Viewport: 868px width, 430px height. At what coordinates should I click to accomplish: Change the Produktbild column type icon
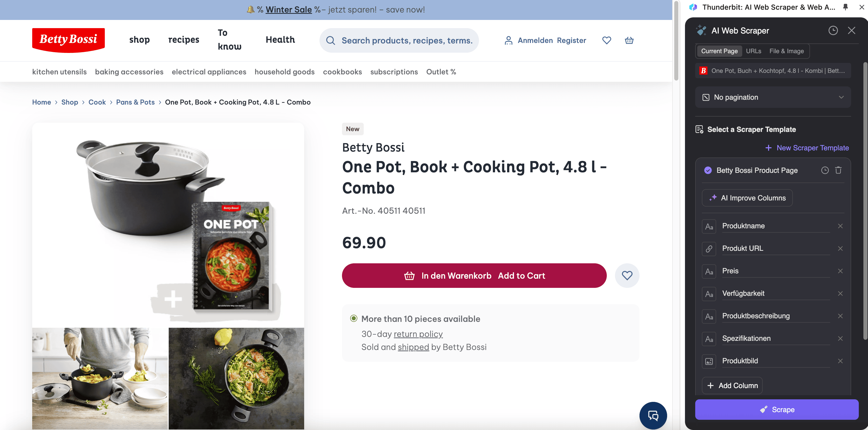(x=709, y=361)
